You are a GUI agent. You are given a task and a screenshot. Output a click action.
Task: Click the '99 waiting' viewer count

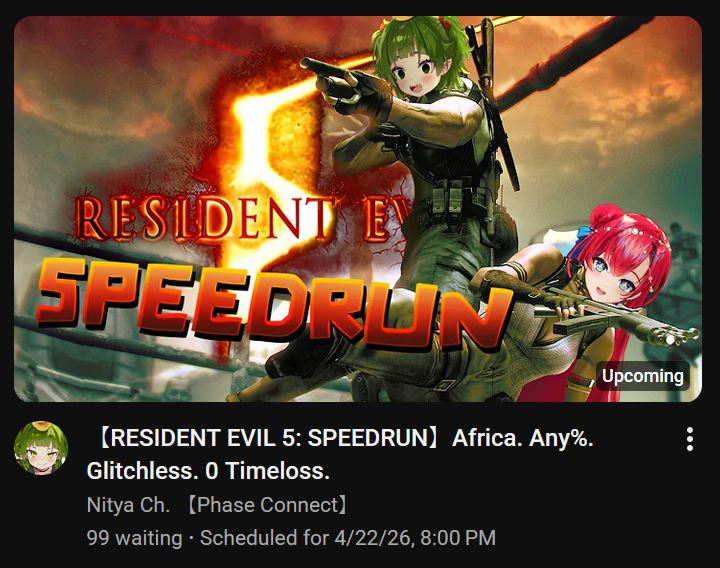pos(134,538)
